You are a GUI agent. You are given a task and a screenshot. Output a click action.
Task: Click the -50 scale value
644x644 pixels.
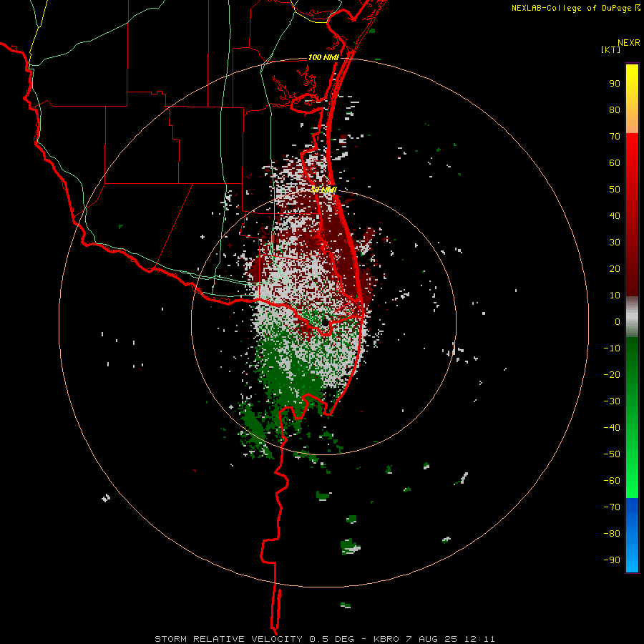612,454
